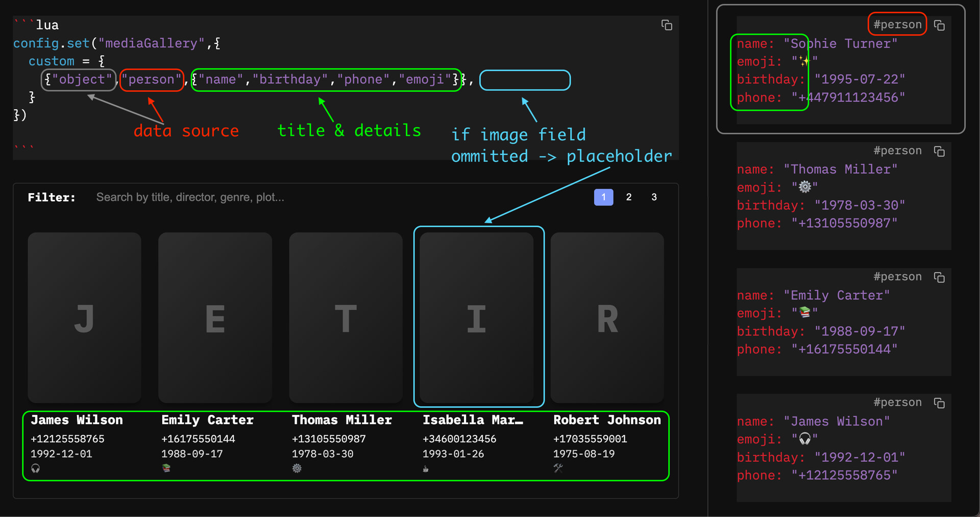Click the books emoji under Emily Carter

166,468
